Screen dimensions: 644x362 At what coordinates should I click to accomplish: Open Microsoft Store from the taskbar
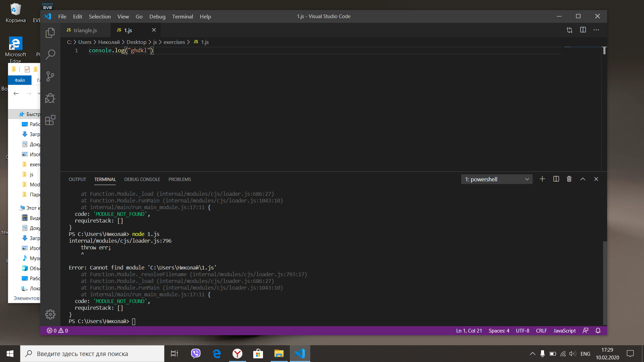258,354
